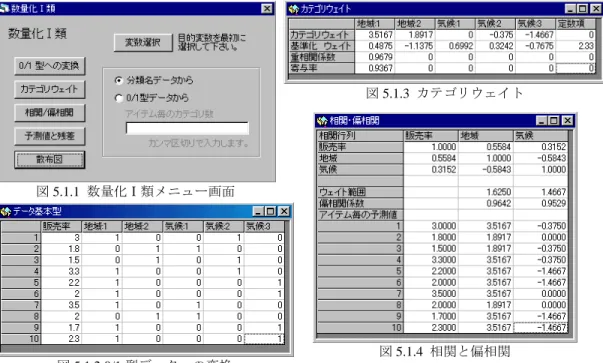Click the 予測値と残差 button

click(x=49, y=136)
